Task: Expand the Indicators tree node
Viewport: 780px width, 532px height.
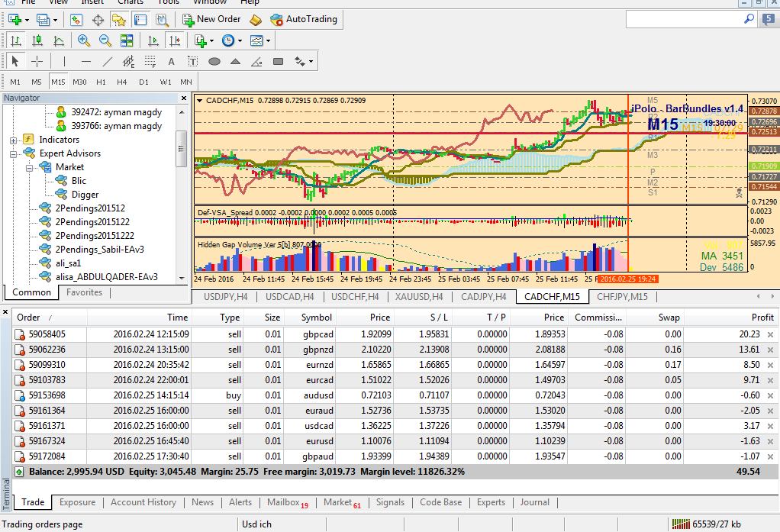Action: tap(13, 140)
